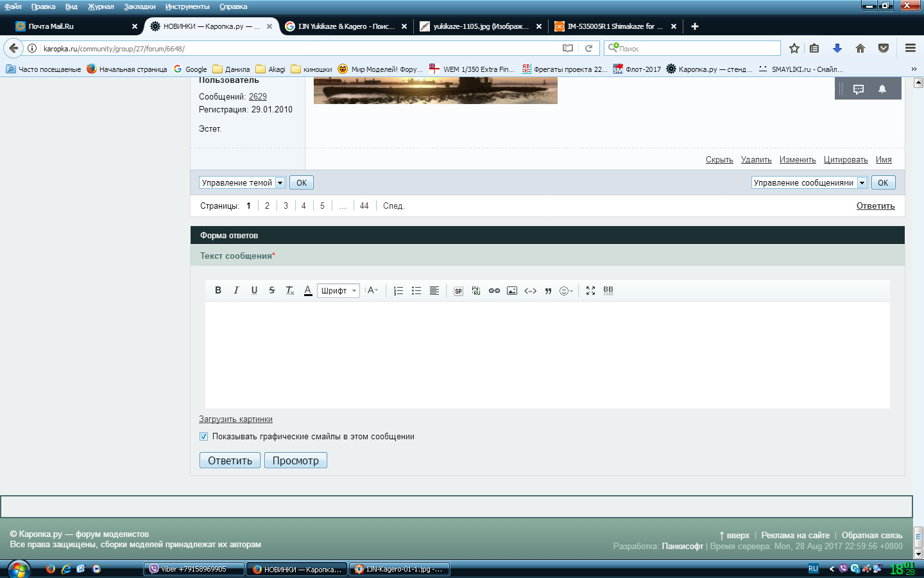
Task: Insert a numbered list
Action: tap(398, 291)
